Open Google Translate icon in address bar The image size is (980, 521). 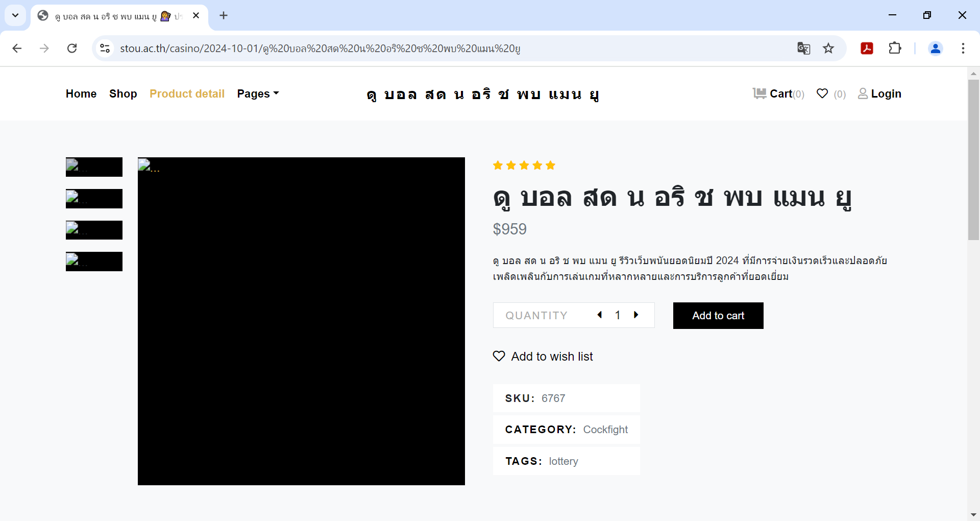point(803,48)
